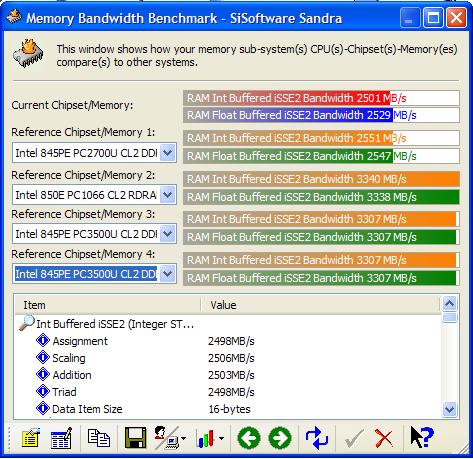The image size is (473, 459).
Task: Maximize the Sandra benchmark window
Action: pos(433,17)
